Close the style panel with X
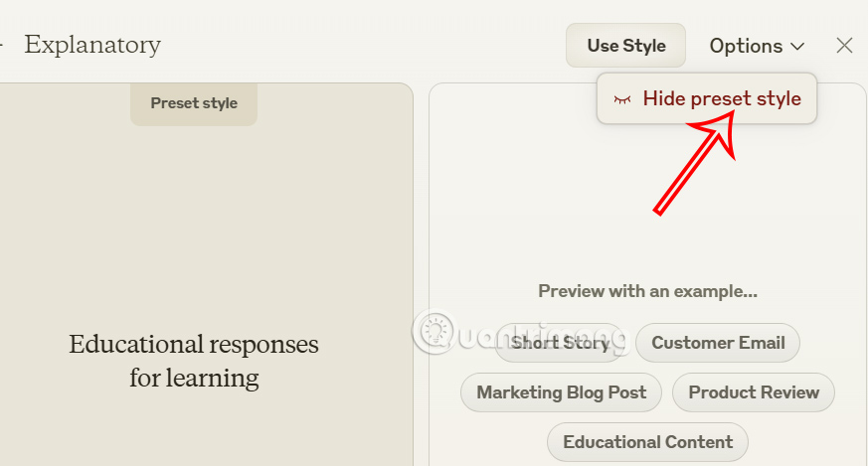This screenshot has width=868, height=466. pyautogui.click(x=844, y=46)
